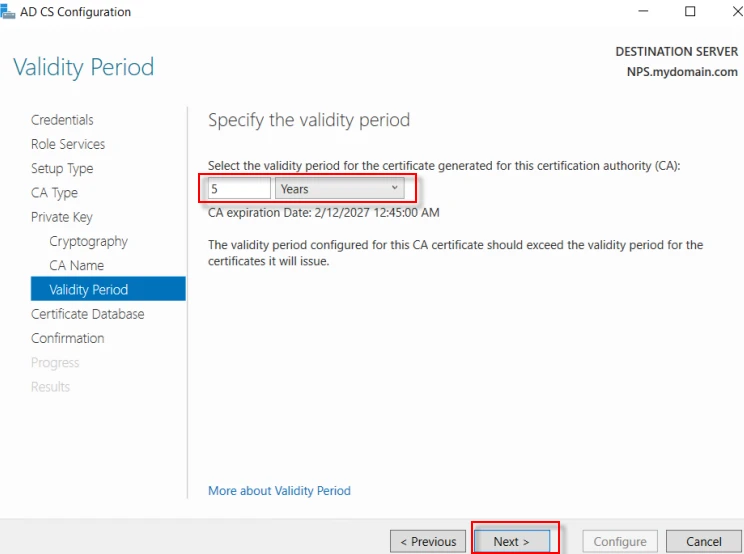This screenshot has height=554, width=744.
Task: Minimize the AD CS Configuration window
Action: [641, 12]
